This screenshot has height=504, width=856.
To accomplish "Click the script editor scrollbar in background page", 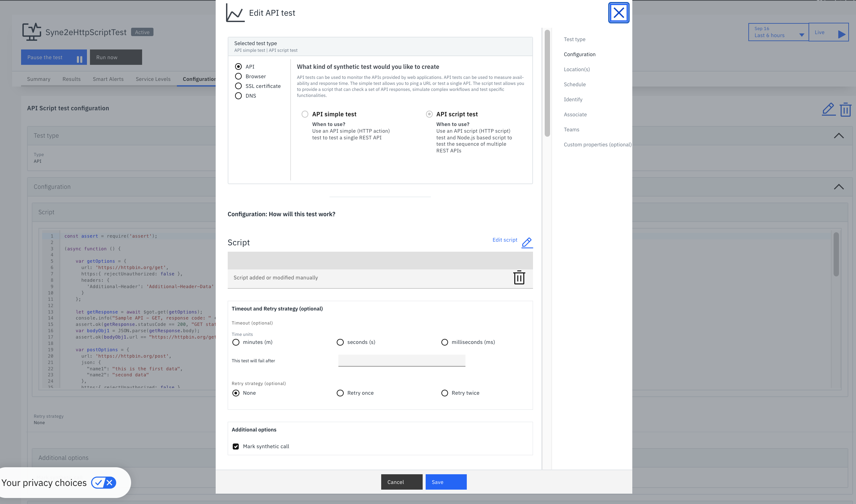I will coord(836,254).
